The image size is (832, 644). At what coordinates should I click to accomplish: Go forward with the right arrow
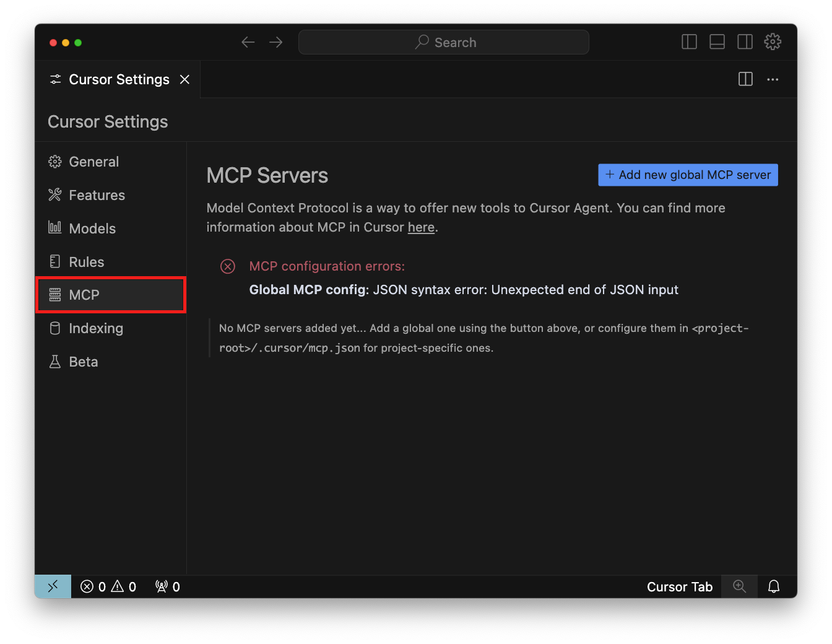[276, 42]
